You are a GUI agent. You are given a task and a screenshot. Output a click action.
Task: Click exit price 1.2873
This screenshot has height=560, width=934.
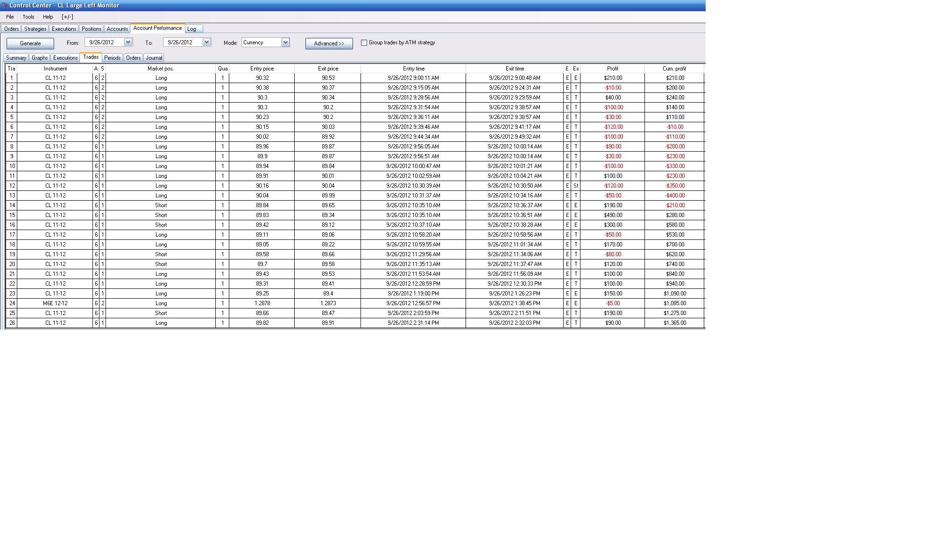click(328, 303)
